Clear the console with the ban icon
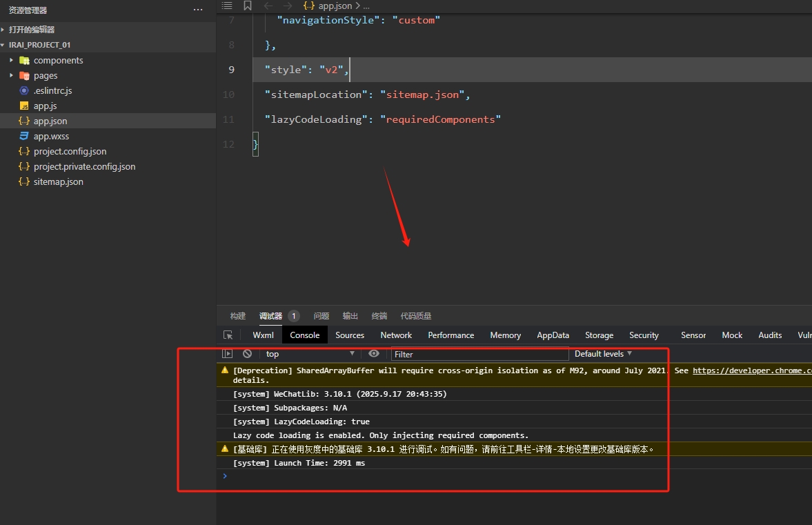 point(247,354)
